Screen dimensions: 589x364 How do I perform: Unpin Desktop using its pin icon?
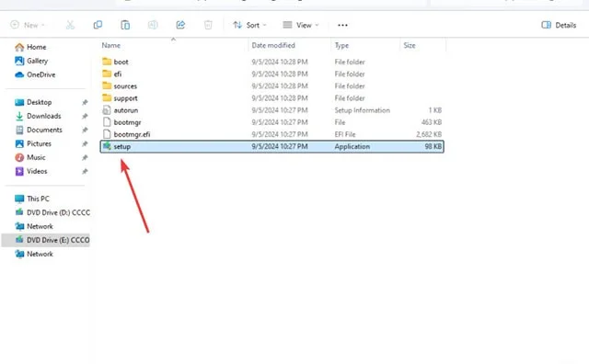pyautogui.click(x=85, y=102)
